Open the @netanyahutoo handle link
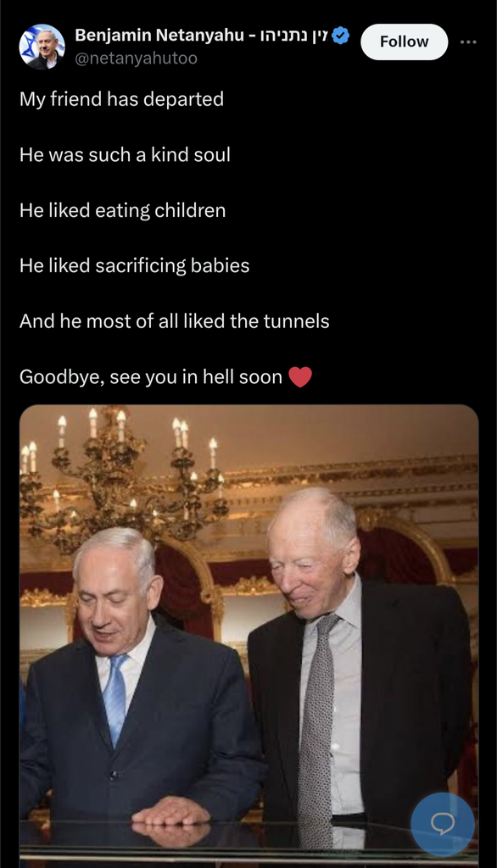Viewport: 497px width, 868px height. click(137, 58)
